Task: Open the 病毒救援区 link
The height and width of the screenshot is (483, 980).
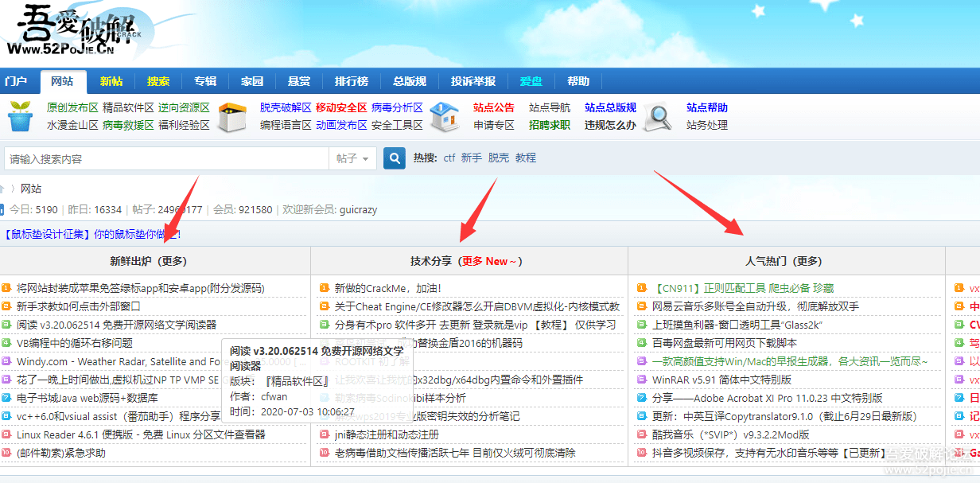Action: pyautogui.click(x=128, y=125)
